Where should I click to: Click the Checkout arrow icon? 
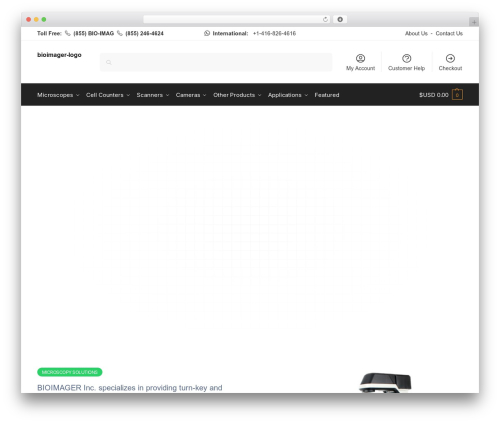pos(450,58)
